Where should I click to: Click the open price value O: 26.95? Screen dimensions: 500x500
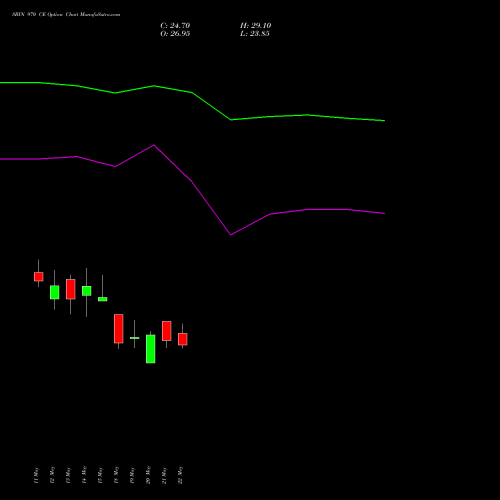click(x=175, y=34)
